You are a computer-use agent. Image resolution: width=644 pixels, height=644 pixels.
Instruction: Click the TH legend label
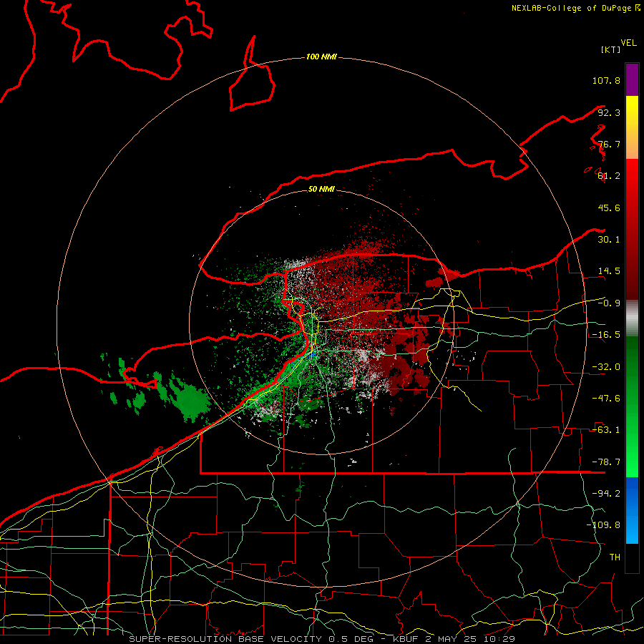click(x=615, y=557)
